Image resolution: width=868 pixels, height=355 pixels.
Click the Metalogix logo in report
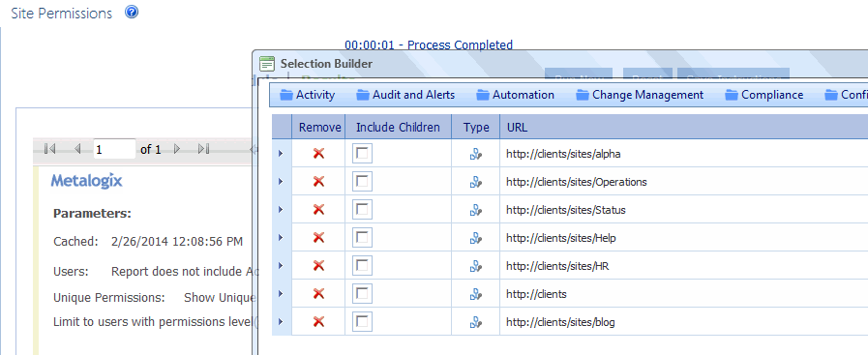tap(86, 181)
